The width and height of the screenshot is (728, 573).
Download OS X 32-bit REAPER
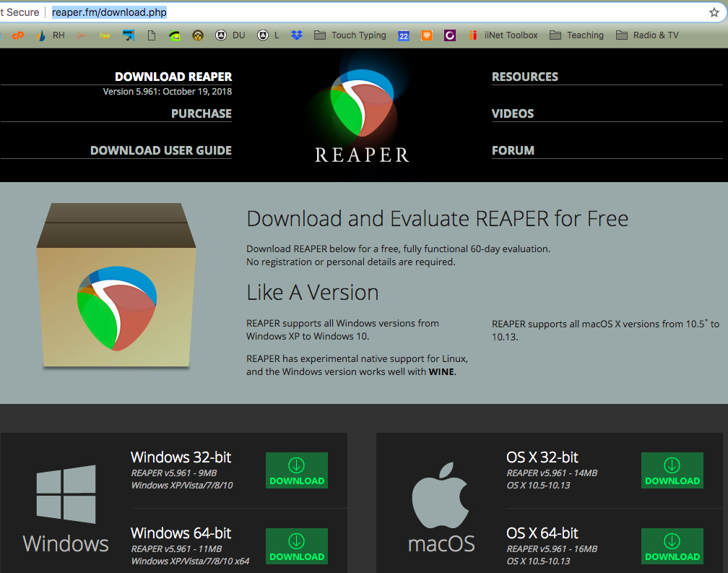[672, 470]
